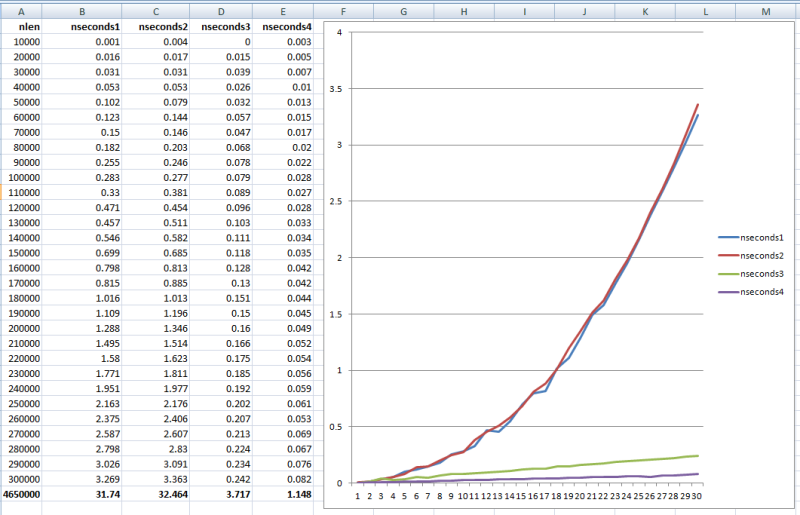Click chart x-axis label 1

pyautogui.click(x=358, y=496)
